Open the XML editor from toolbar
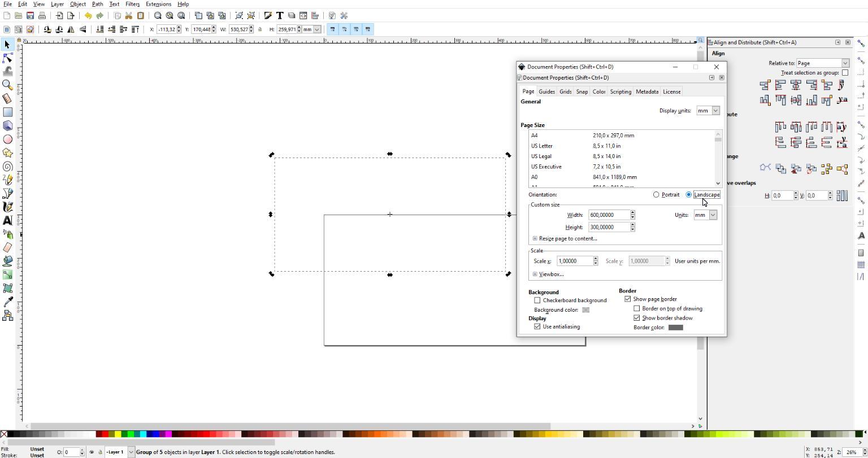The height and width of the screenshot is (458, 868). tap(303, 15)
